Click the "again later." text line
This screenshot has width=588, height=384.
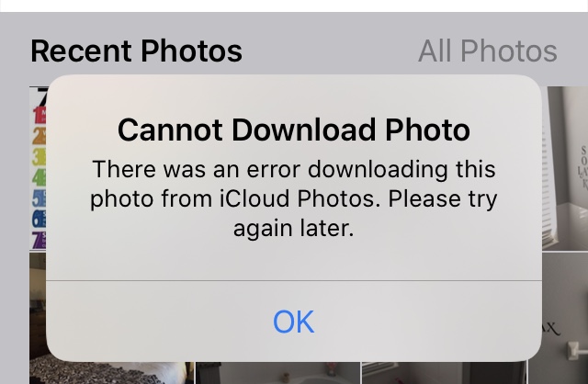294,228
